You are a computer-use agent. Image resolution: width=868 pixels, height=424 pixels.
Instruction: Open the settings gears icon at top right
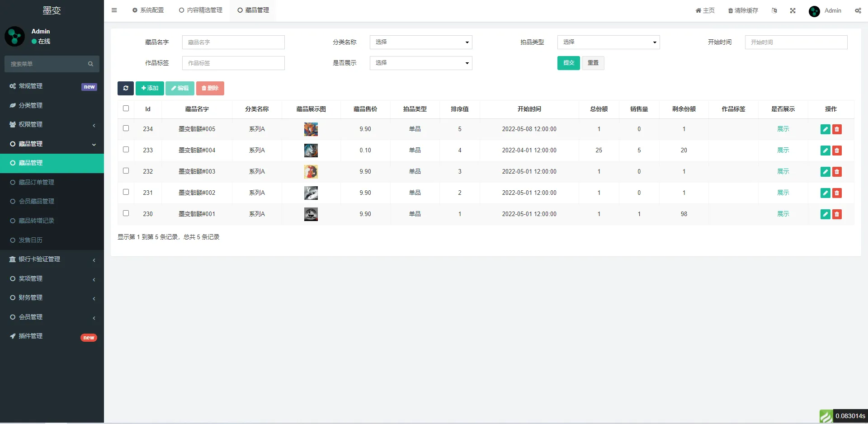click(858, 11)
